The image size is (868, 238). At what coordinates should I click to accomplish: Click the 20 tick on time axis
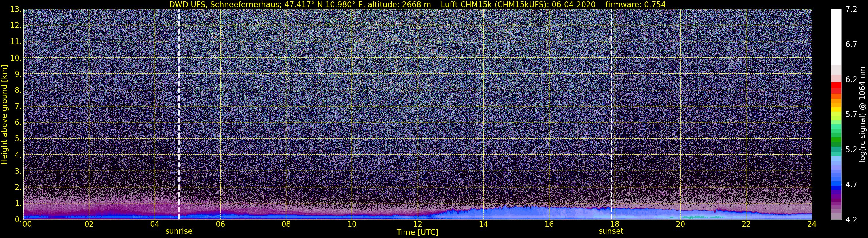(x=680, y=224)
